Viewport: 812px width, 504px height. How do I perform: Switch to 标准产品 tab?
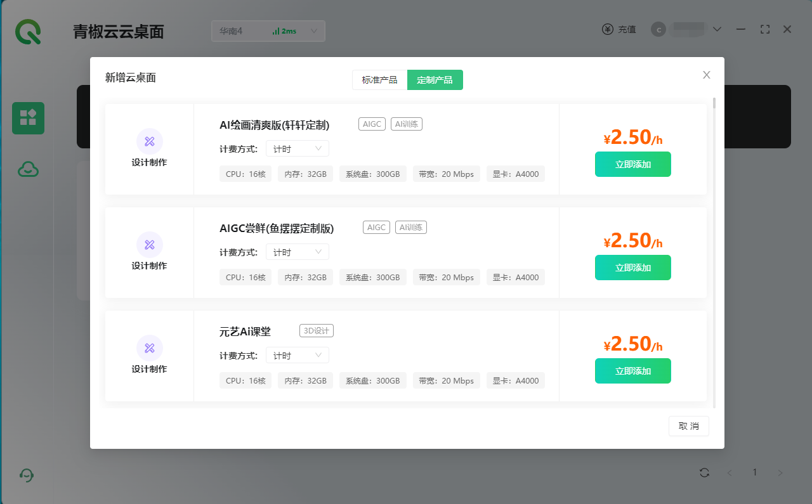tap(379, 80)
